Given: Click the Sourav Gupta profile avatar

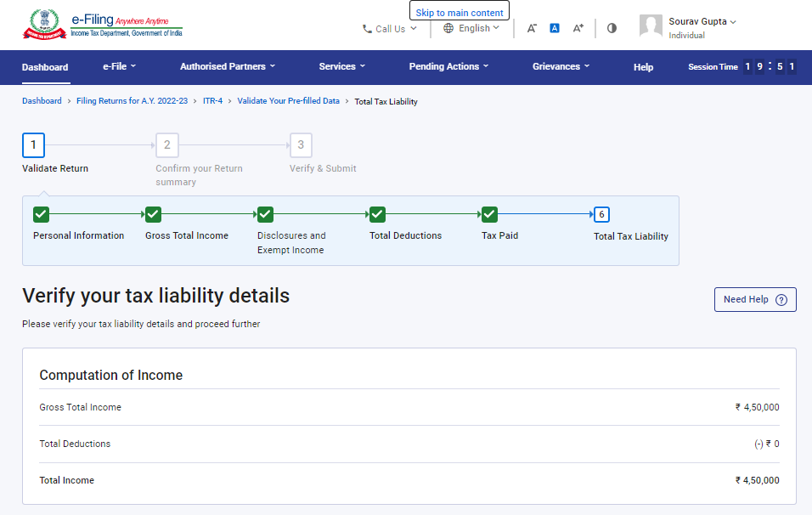Looking at the screenshot, I should point(651,25).
